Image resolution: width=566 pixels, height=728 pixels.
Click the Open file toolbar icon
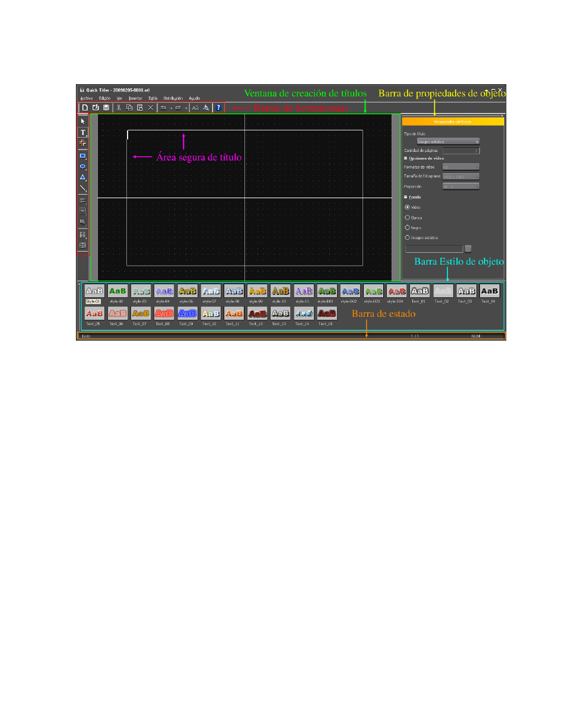[x=96, y=108]
